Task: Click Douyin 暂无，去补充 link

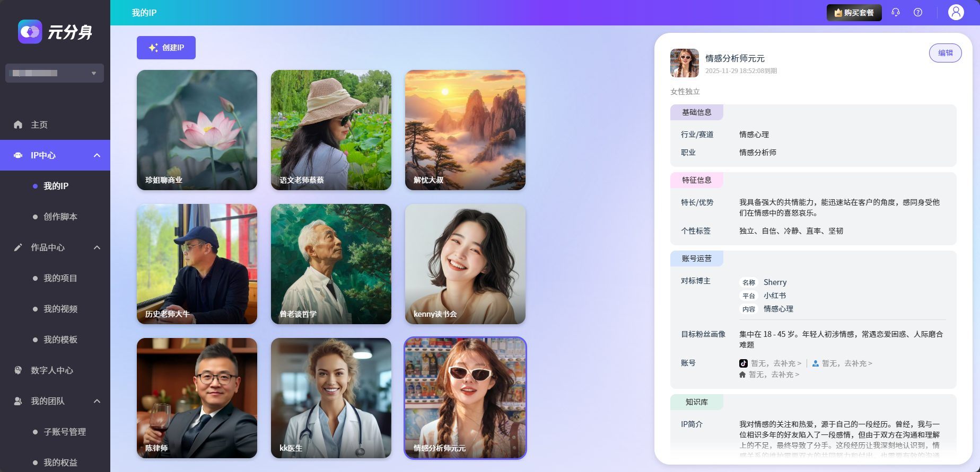Action: (x=776, y=363)
